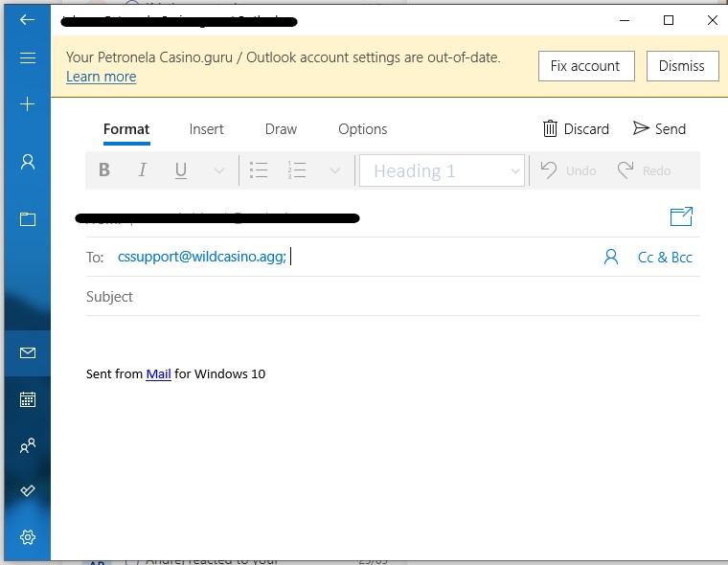Click the back arrow in sidebar
This screenshot has height=565, width=728.
[27, 19]
